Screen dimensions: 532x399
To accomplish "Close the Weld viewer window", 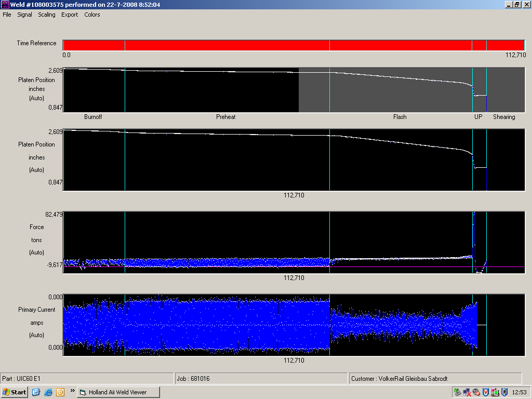I will [526, 4].
